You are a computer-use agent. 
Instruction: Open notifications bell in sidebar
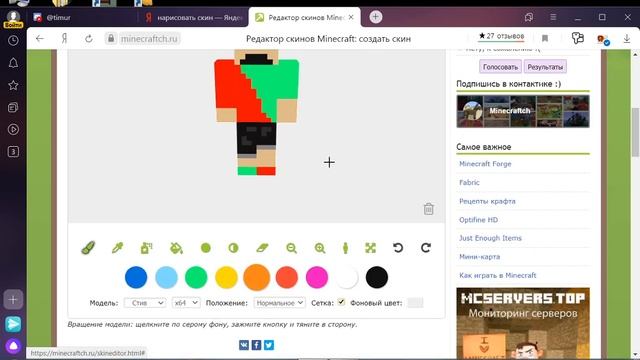13,63
